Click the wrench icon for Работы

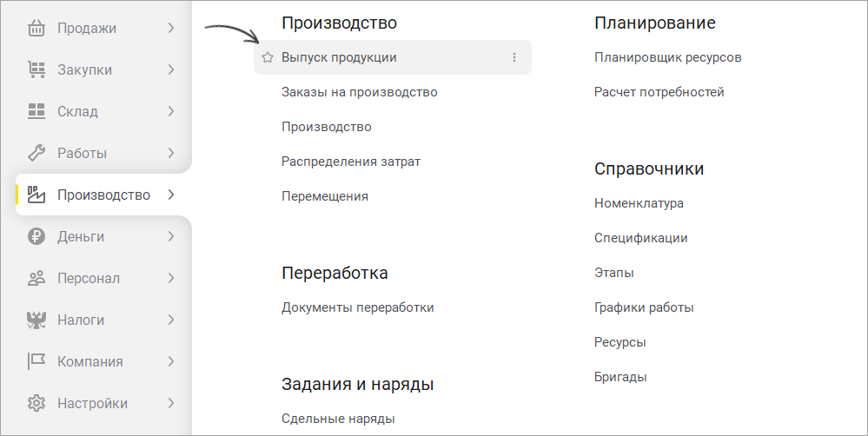coord(36,153)
